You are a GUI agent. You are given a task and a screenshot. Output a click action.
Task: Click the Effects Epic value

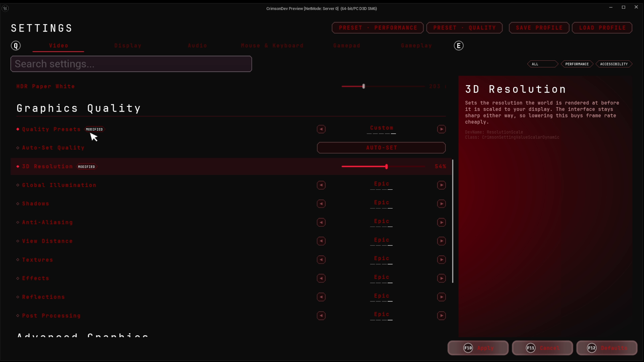tap(381, 277)
